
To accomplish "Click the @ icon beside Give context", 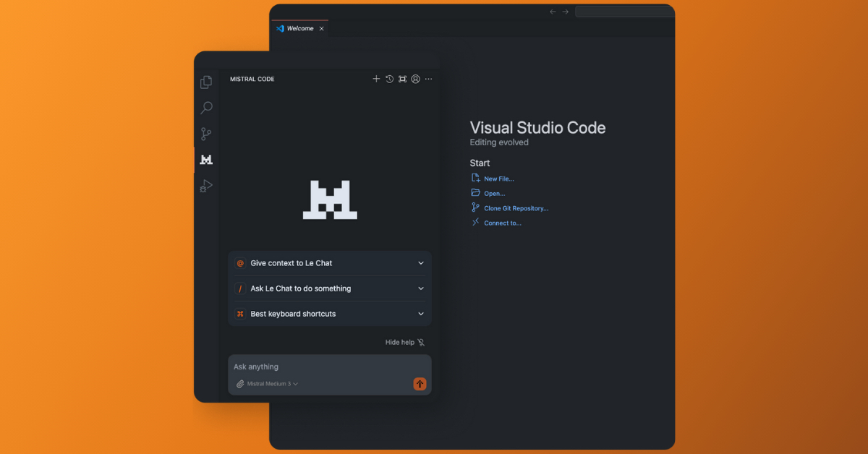I will pos(240,263).
